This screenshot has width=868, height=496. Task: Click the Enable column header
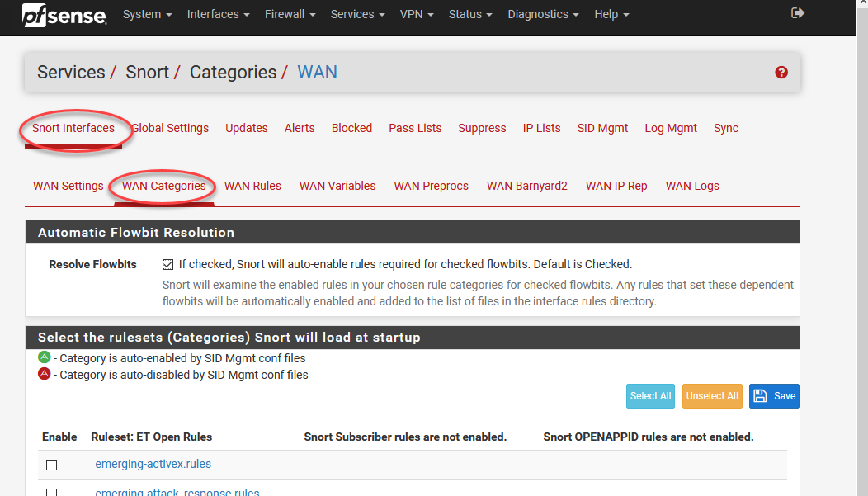coord(59,437)
